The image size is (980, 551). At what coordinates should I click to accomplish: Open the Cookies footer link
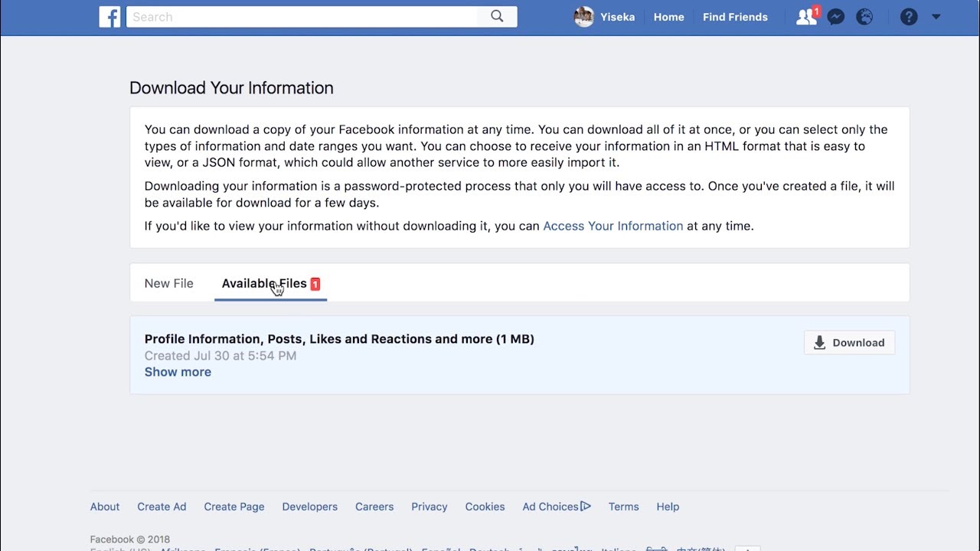pyautogui.click(x=485, y=507)
